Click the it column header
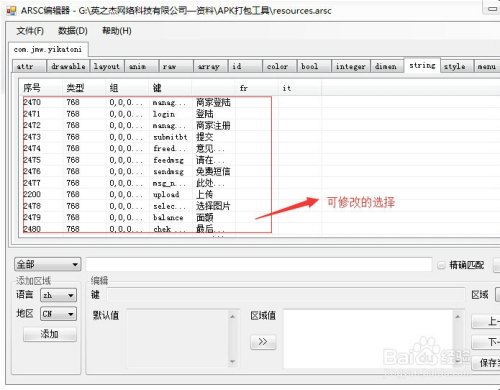Image resolution: width=500 pixels, height=390 pixels. coord(300,88)
